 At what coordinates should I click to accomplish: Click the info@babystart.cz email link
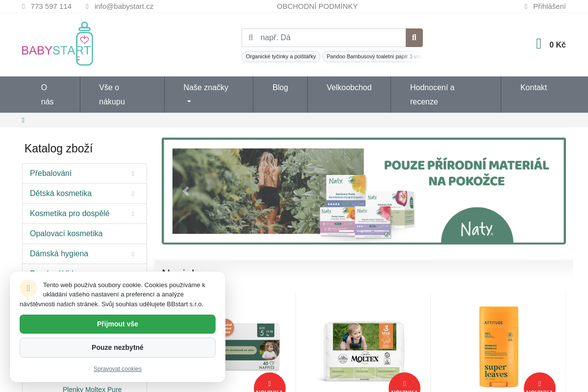(124, 6)
